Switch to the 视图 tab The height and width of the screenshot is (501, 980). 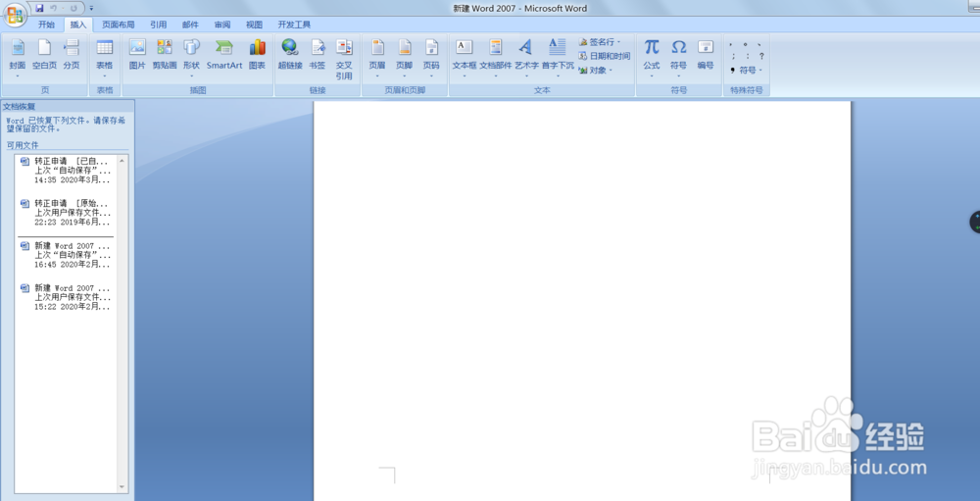254,25
